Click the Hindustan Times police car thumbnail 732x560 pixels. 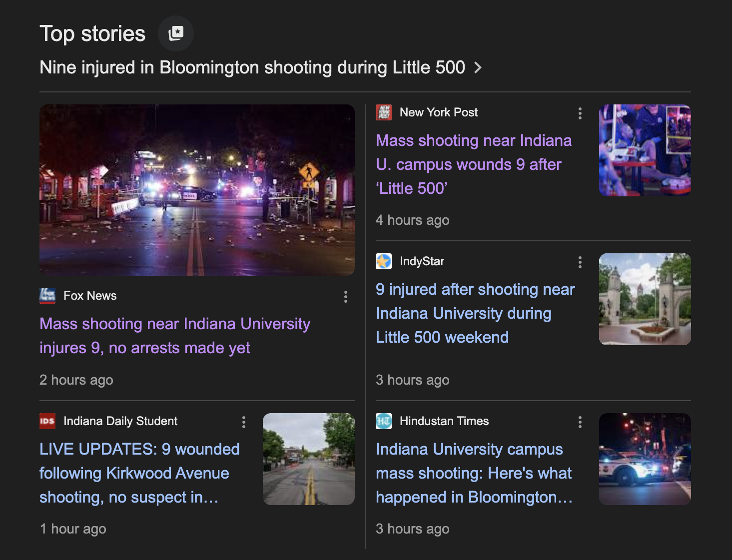pyautogui.click(x=645, y=459)
